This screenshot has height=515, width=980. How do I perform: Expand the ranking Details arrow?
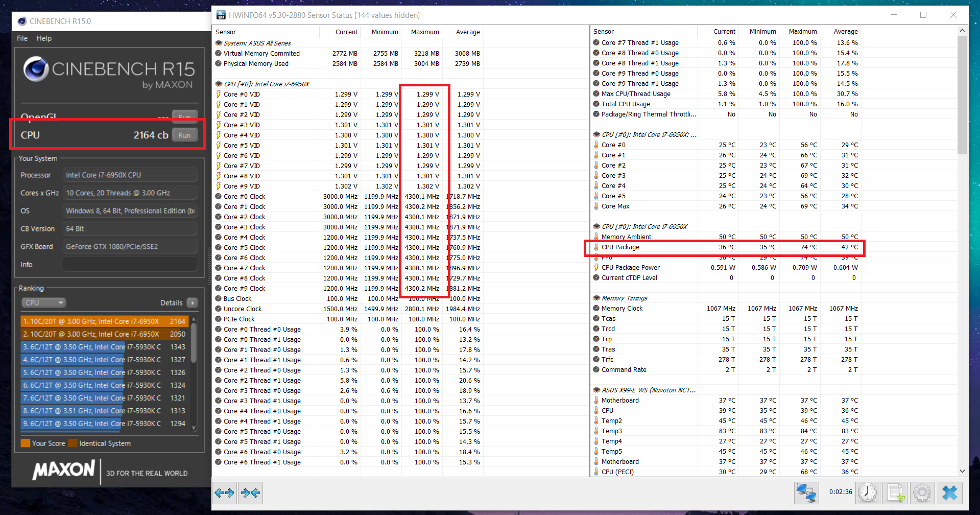point(193,302)
